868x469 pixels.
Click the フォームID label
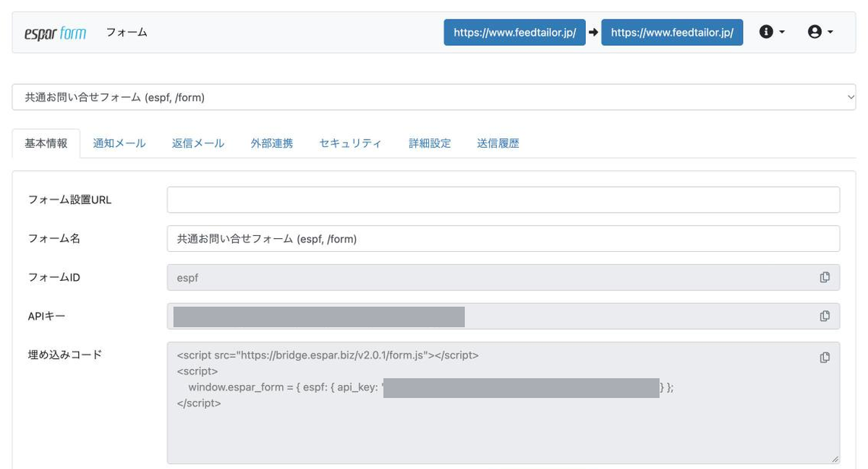pyautogui.click(x=54, y=277)
